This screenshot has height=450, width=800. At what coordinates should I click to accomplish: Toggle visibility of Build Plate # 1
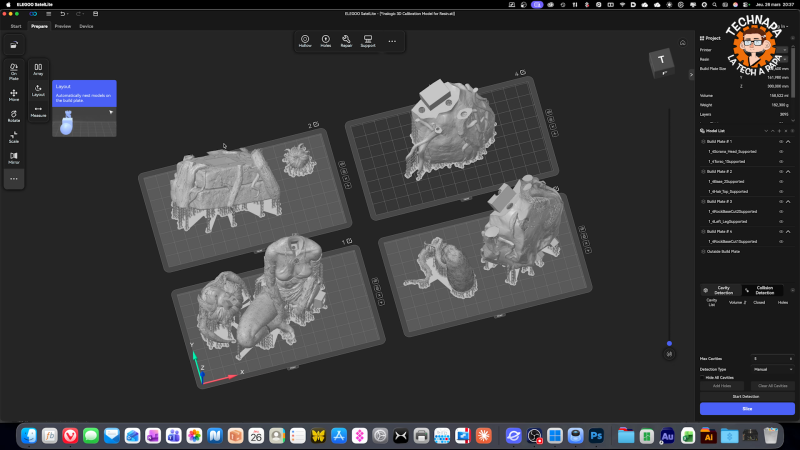781,142
